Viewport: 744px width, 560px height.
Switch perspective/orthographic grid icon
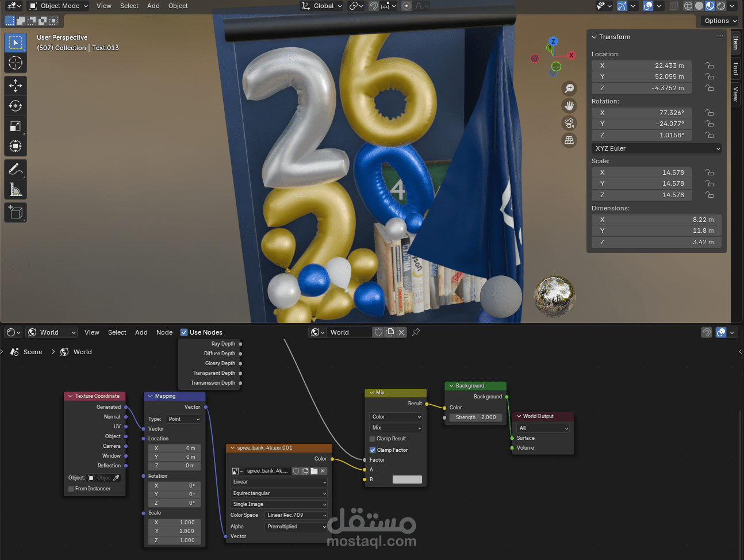pos(569,140)
